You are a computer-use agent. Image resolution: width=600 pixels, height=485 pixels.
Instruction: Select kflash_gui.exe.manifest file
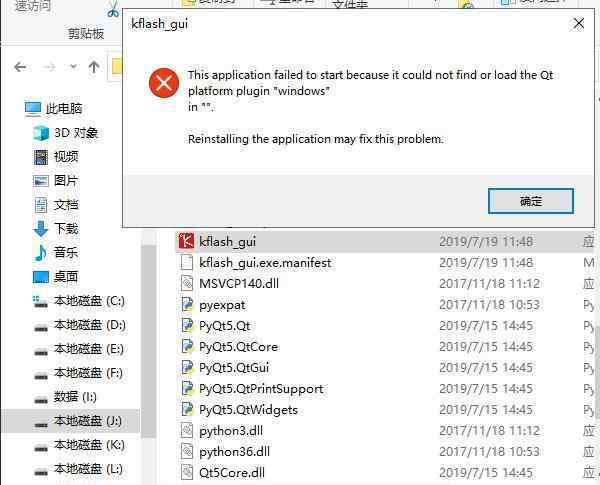coord(265,263)
